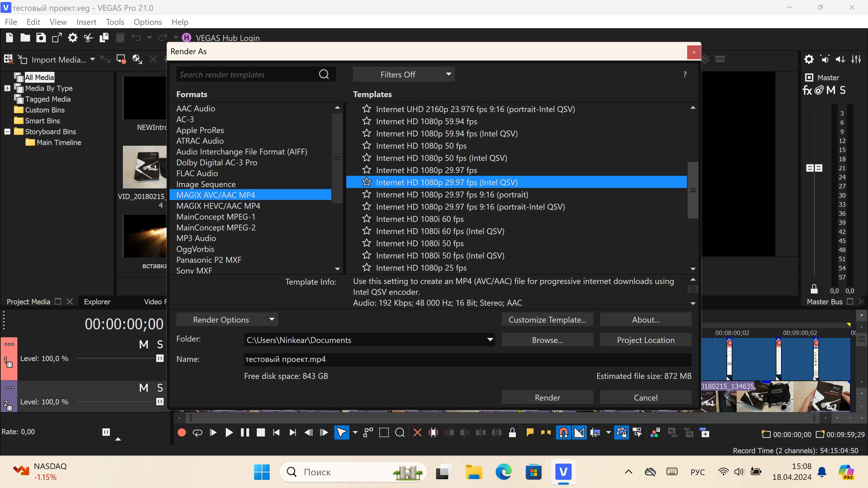Viewport: 868px width, 488px height.
Task: Adjust track 1 Level slider handle
Action: (x=160, y=358)
